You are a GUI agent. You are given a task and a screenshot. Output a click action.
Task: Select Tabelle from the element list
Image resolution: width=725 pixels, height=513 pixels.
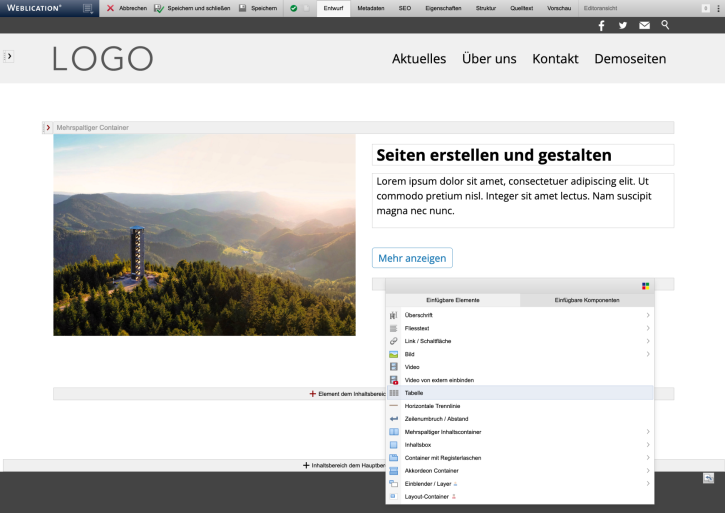415,393
